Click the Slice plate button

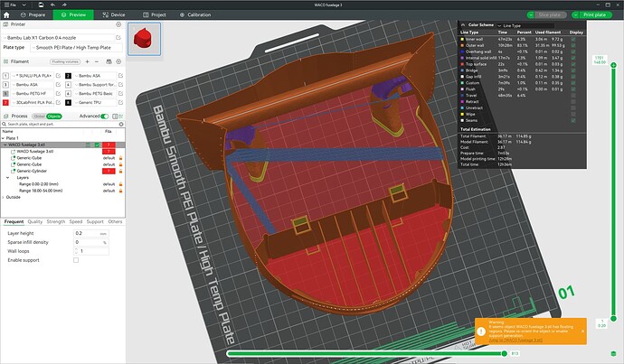coord(550,14)
